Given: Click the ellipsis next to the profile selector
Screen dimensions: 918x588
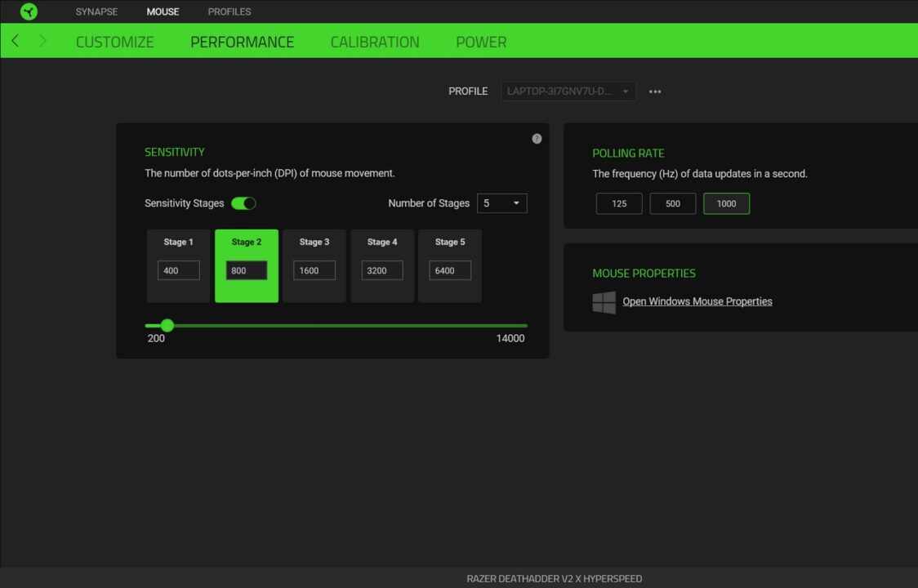Looking at the screenshot, I should tap(655, 91).
